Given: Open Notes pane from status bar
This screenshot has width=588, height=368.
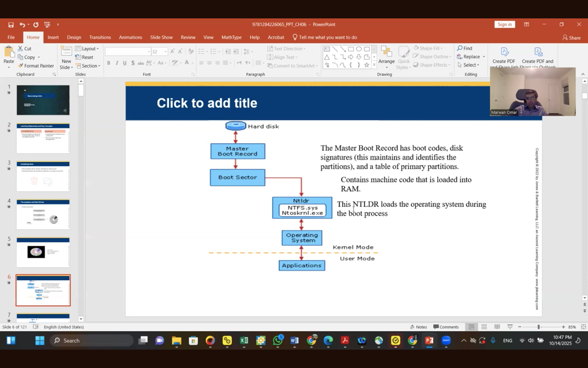Looking at the screenshot, I should point(418,327).
